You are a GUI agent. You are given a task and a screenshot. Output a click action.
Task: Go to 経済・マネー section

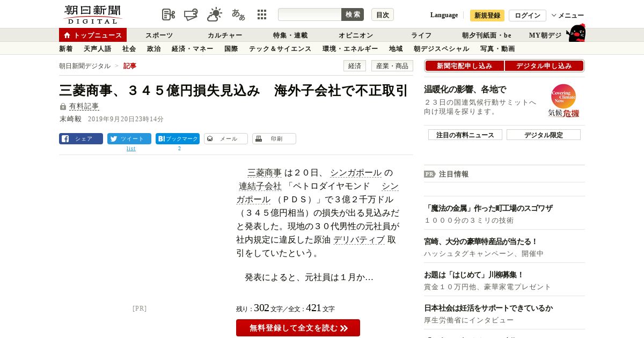pyautogui.click(x=193, y=48)
